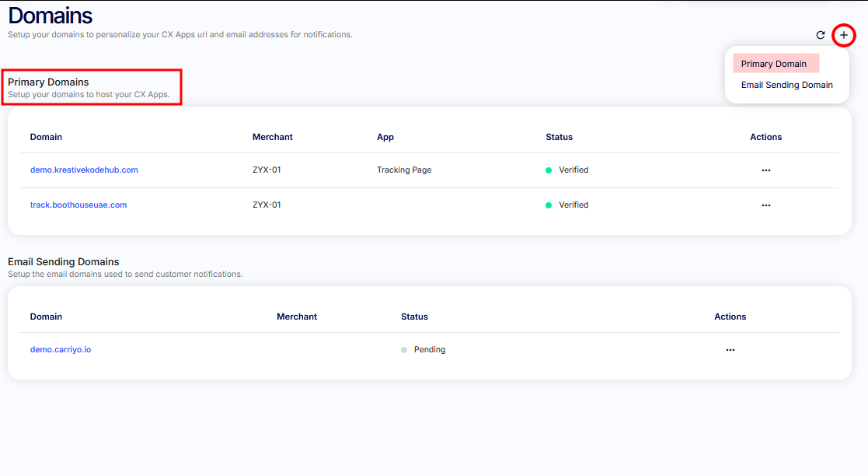Click the App column header
The image size is (868, 476).
tap(385, 137)
